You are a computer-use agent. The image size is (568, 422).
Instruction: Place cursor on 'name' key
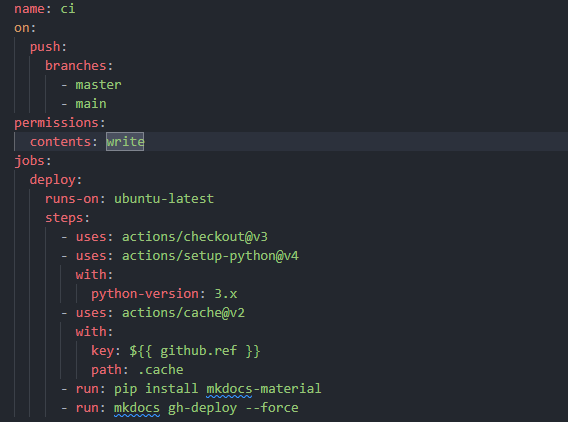(29, 9)
